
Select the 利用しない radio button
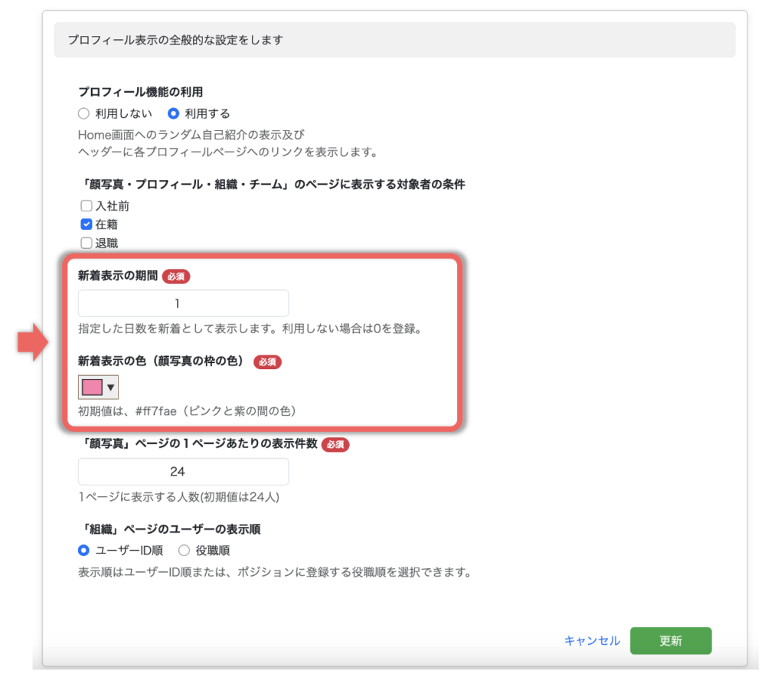[84, 113]
